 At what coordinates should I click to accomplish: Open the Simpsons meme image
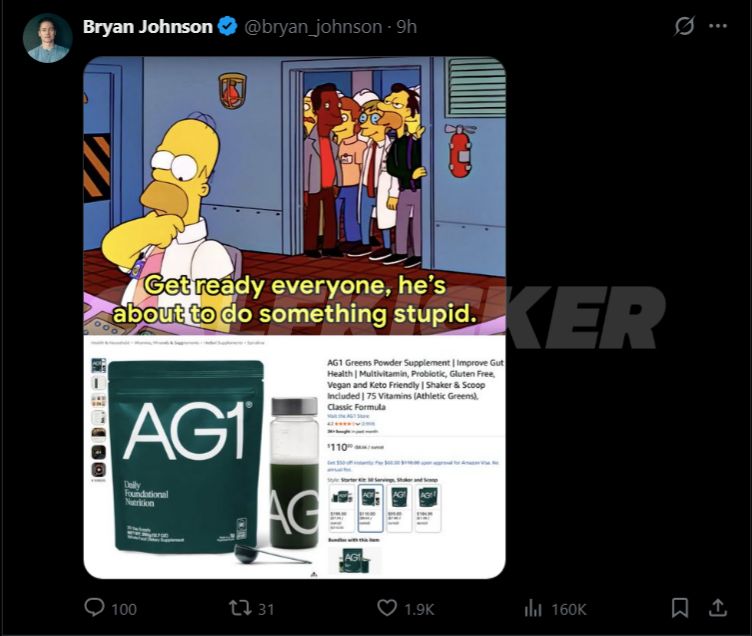294,196
